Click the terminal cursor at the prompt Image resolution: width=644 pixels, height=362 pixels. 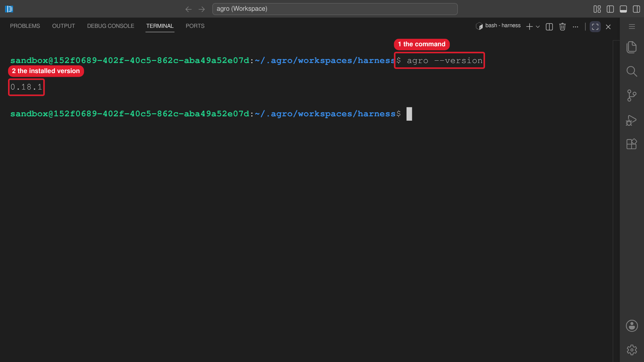pos(409,114)
